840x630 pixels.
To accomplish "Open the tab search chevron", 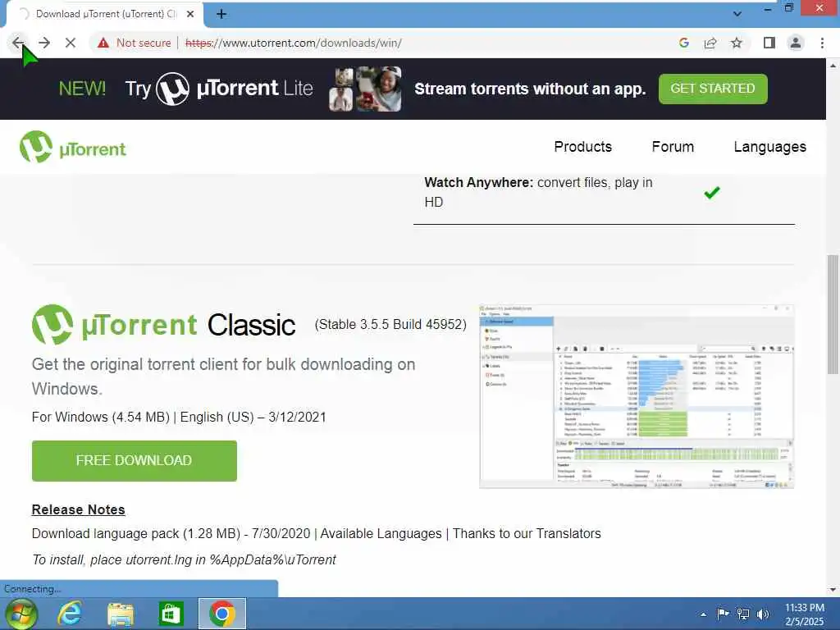I will 737,15.
